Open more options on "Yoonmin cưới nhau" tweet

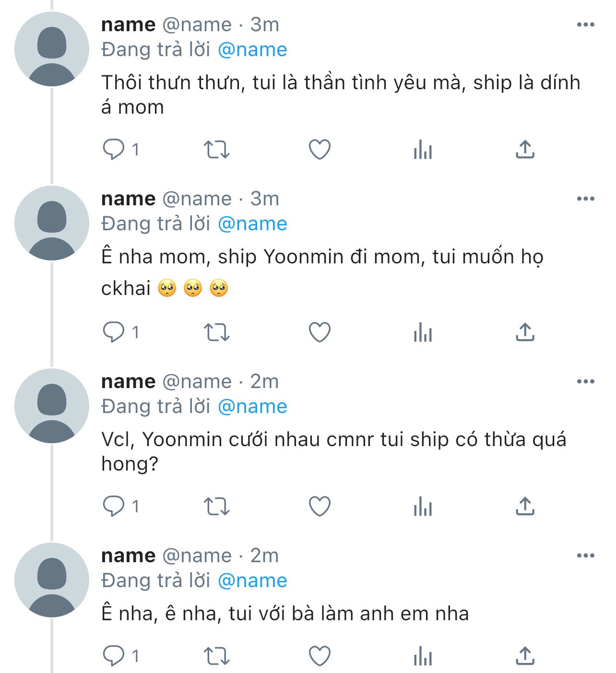tap(585, 382)
